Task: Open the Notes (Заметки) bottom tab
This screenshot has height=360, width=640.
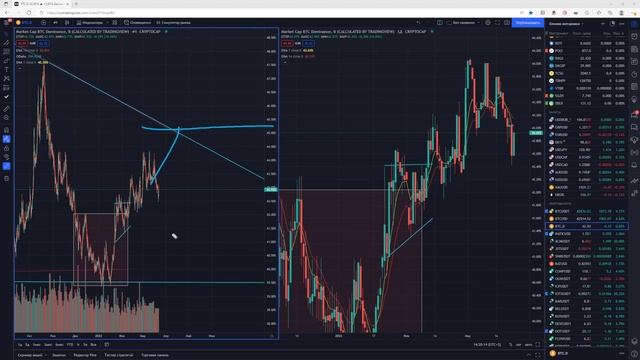Action: 59,356
